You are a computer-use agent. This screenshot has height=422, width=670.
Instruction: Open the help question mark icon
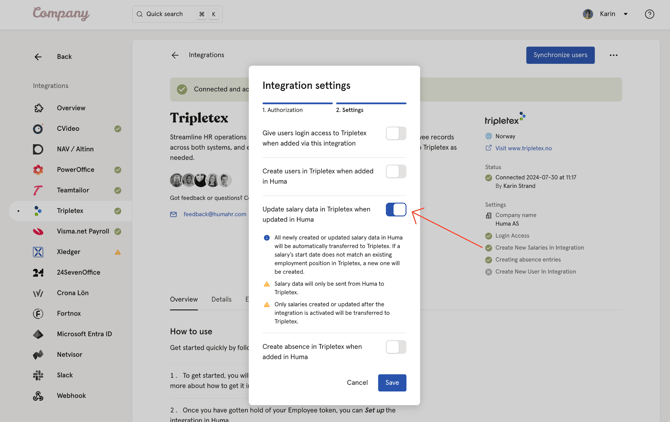[649, 14]
